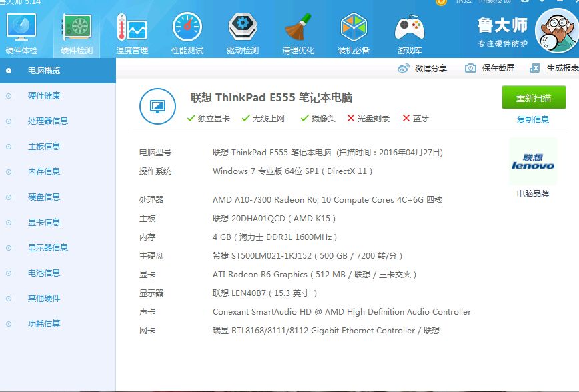Click the 独立显卡 check mark feature

[x=209, y=119]
